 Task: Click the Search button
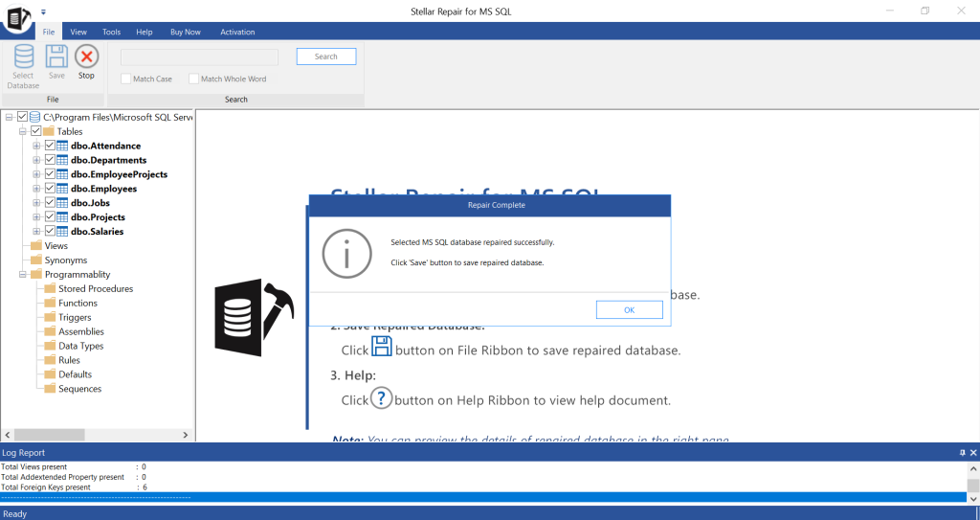pos(325,57)
